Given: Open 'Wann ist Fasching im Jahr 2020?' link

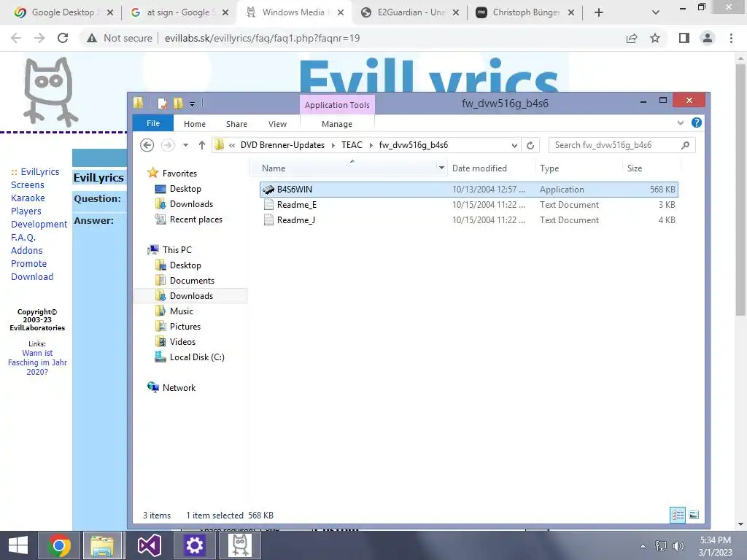Looking at the screenshot, I should pos(37,362).
